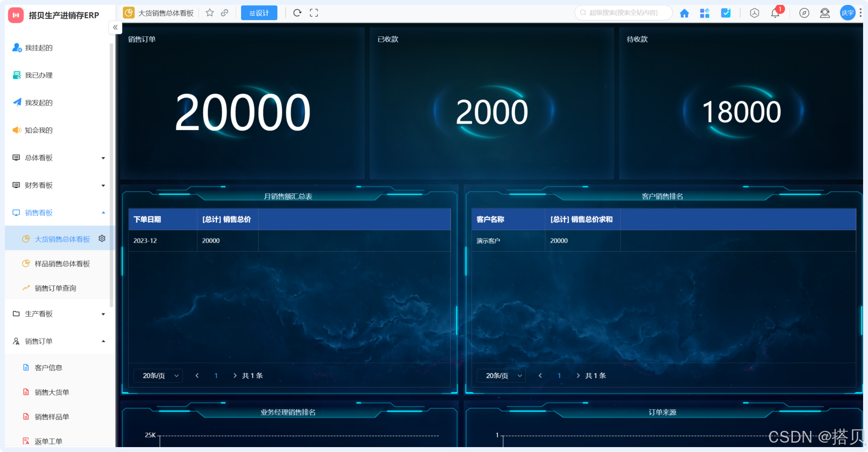Click the [总计] 销售总价 column header
Image resolution: width=868 pixels, height=452 pixels.
point(228,219)
